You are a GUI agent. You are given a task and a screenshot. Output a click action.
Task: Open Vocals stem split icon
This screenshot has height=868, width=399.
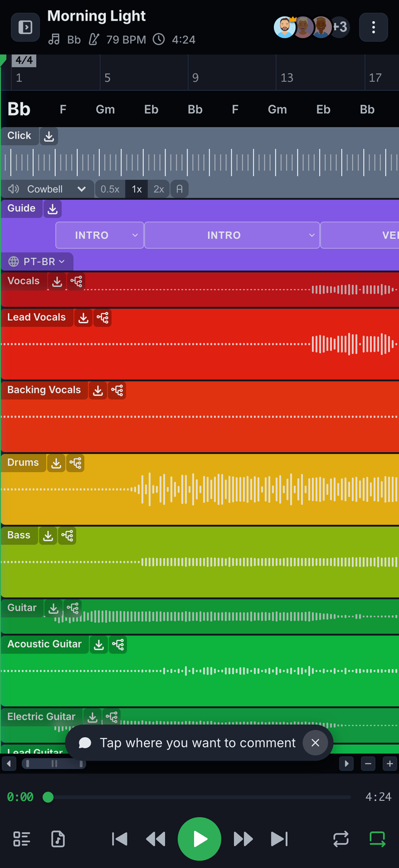[76, 281]
